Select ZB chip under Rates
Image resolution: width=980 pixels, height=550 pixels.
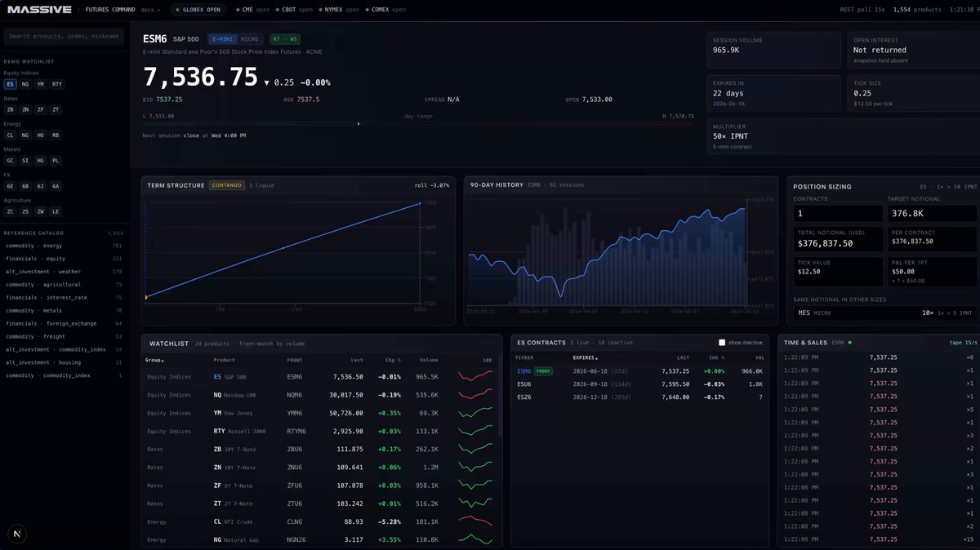11,109
